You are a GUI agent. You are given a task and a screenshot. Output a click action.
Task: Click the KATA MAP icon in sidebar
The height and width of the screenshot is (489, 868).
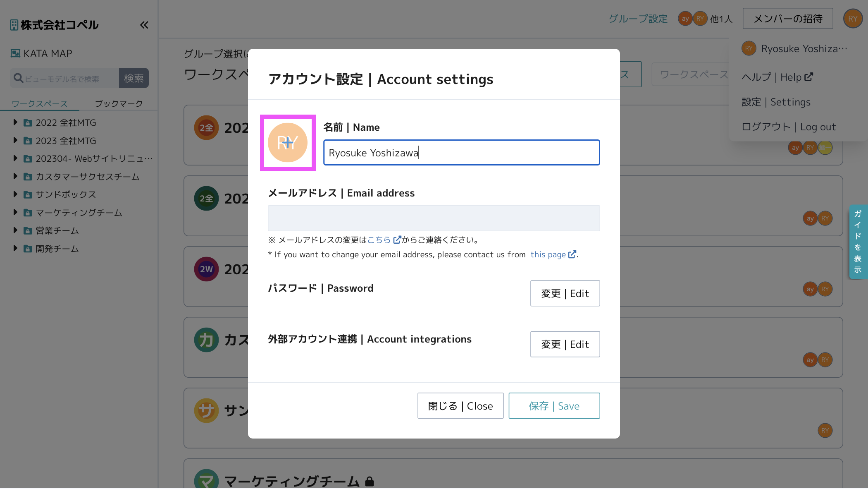(x=15, y=53)
